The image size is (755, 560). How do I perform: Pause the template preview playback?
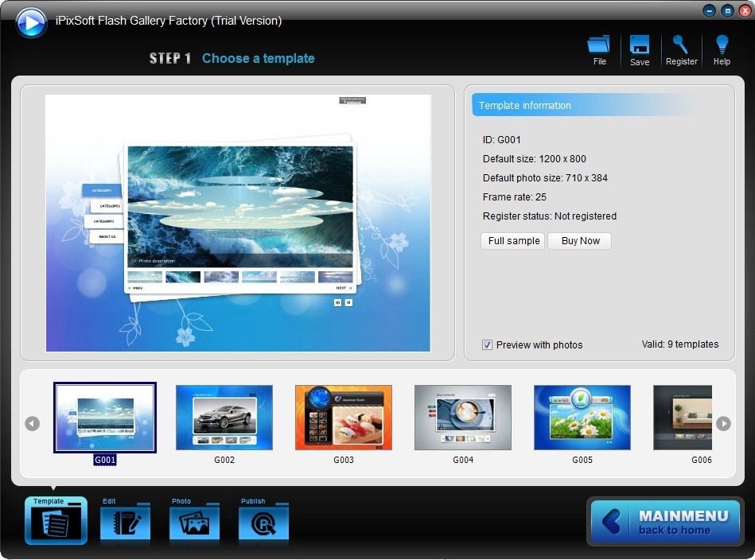[348, 302]
